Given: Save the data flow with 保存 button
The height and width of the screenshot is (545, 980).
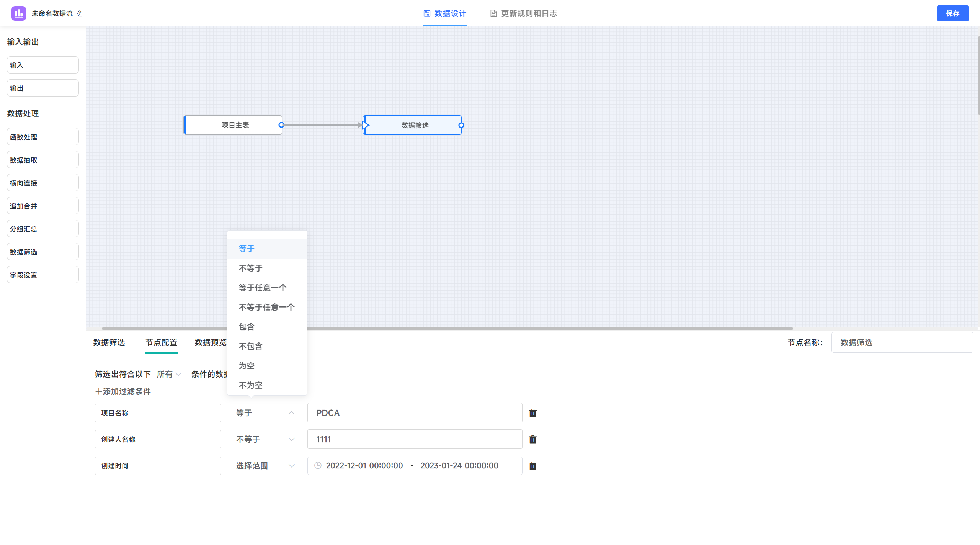Looking at the screenshot, I should [952, 13].
